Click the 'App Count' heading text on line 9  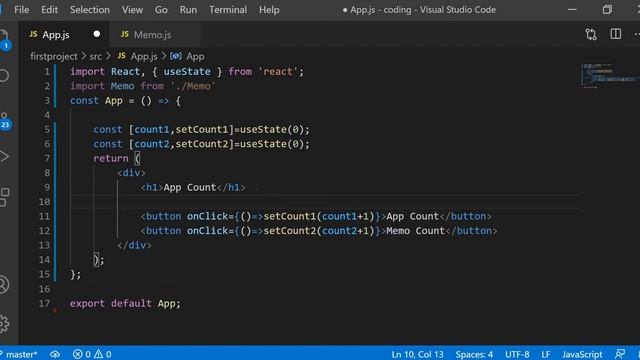point(190,187)
